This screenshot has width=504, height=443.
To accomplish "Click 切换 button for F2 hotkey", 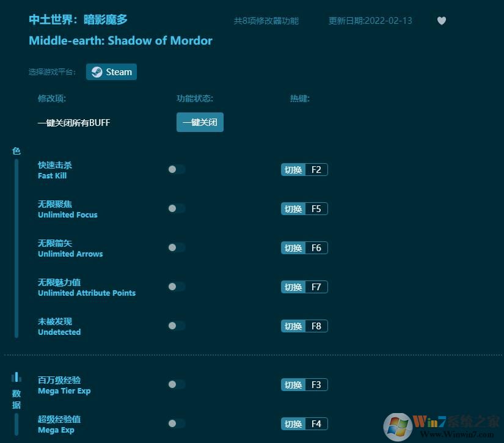I will click(x=293, y=170).
